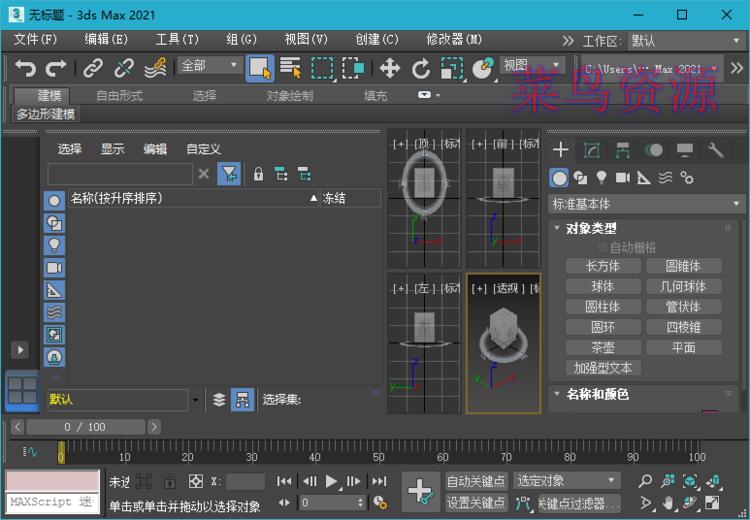Open the 创建(C) menu
Viewport: 750px width, 520px height.
point(377,39)
